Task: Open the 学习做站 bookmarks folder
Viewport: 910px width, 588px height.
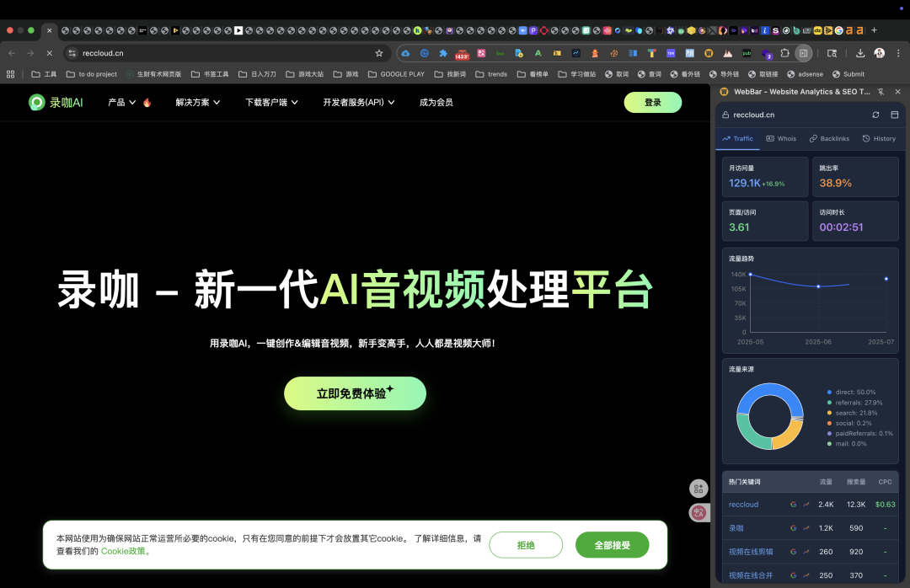Action: pos(577,74)
